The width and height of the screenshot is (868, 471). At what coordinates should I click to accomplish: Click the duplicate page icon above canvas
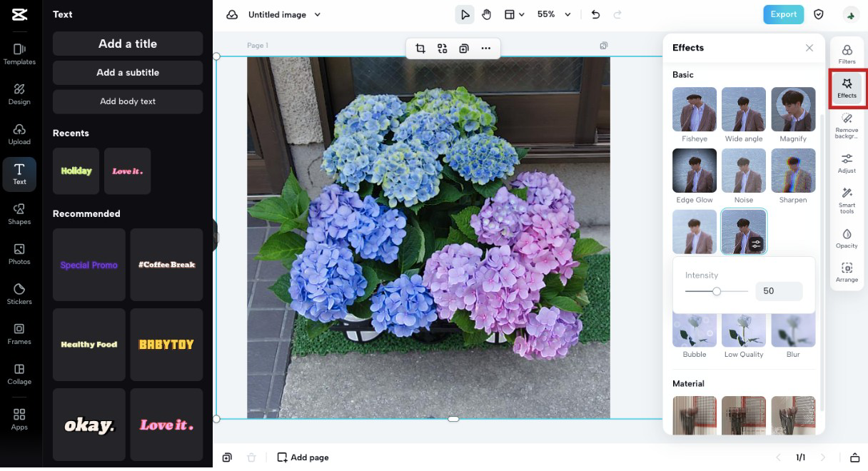click(x=604, y=46)
